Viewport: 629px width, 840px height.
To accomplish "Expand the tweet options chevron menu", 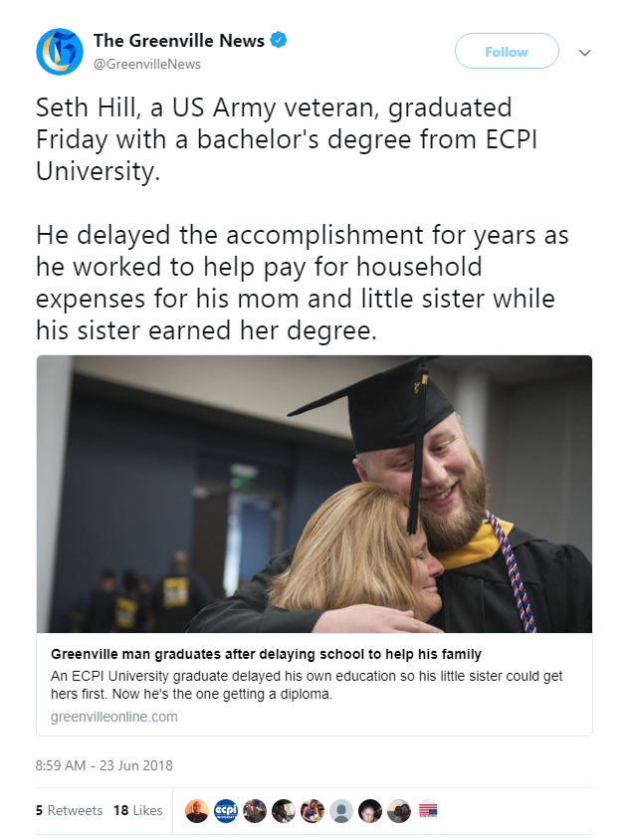I will 584,53.
